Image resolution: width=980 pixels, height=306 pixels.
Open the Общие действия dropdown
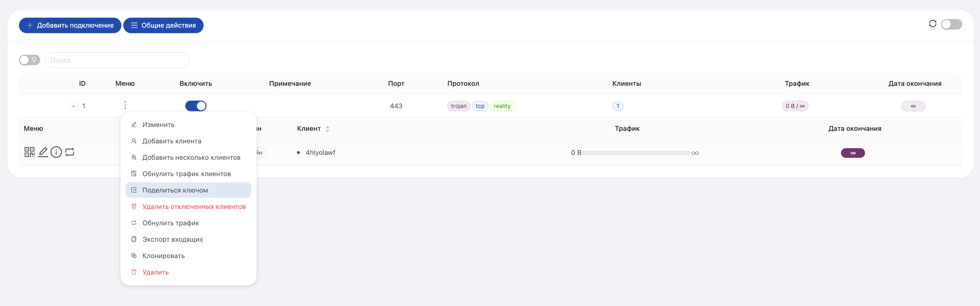click(163, 25)
